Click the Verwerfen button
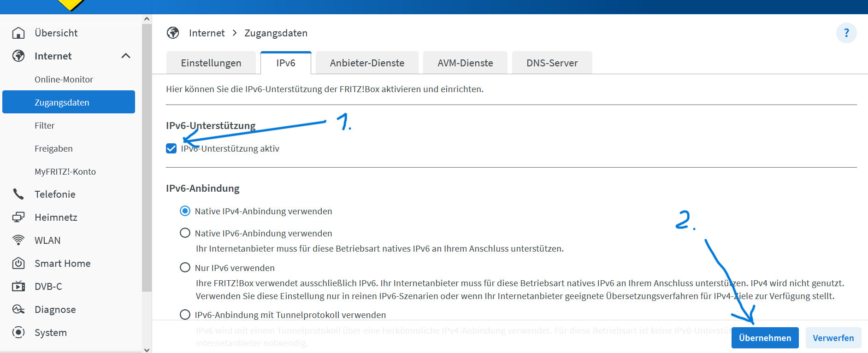This screenshot has height=353, width=868. [x=833, y=338]
